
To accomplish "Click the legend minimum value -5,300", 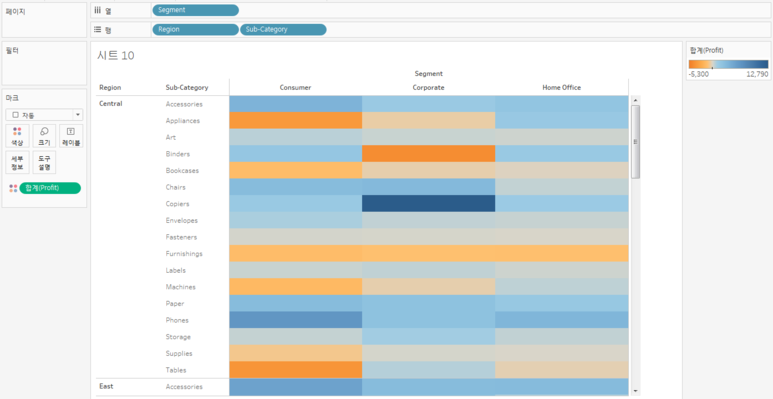I will tap(699, 74).
